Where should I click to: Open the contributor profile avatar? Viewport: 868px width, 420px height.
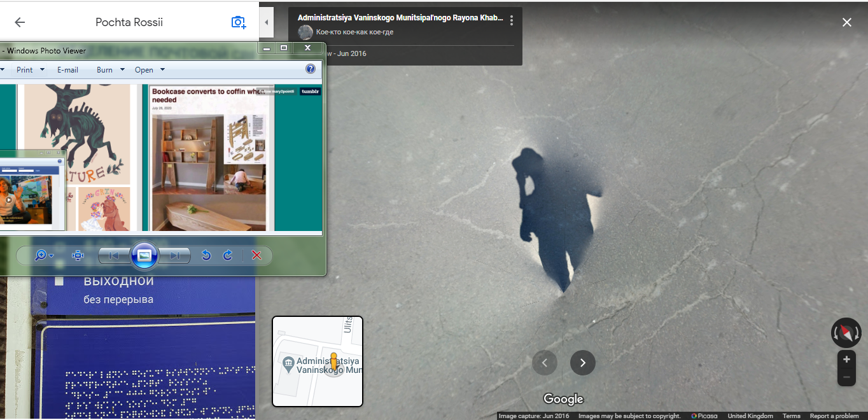[305, 32]
